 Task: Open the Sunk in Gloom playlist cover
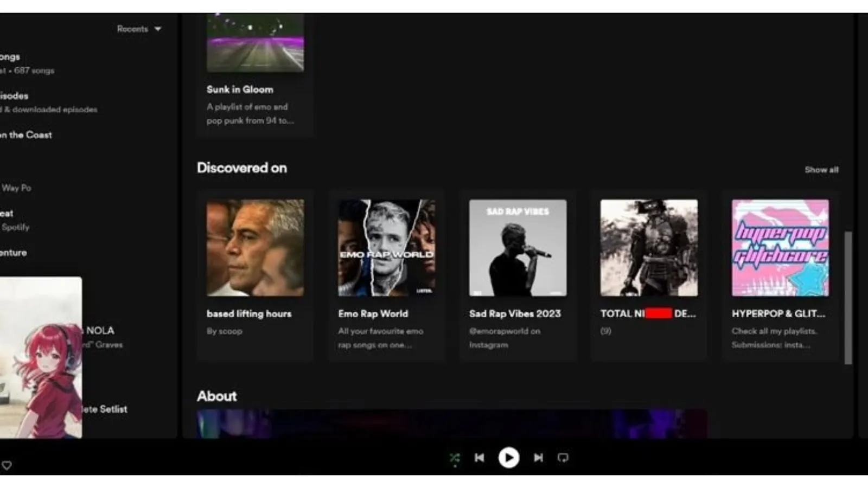pos(256,42)
